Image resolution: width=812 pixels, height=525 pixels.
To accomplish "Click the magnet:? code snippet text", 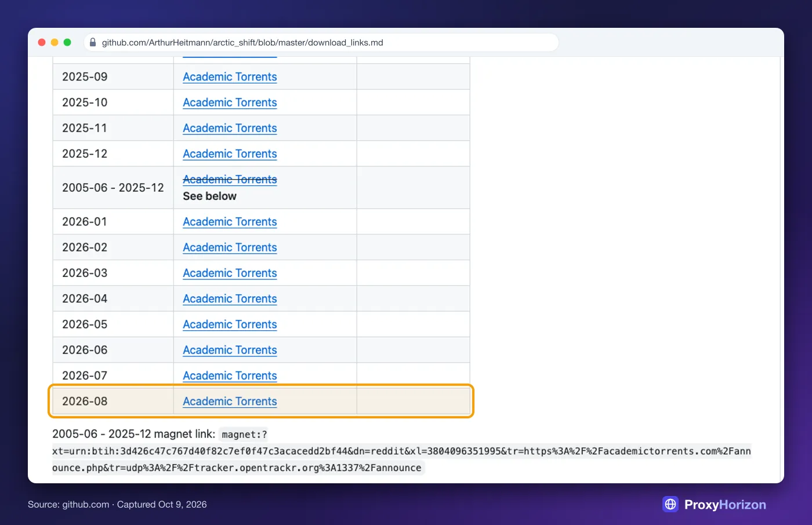I will click(x=401, y=451).
